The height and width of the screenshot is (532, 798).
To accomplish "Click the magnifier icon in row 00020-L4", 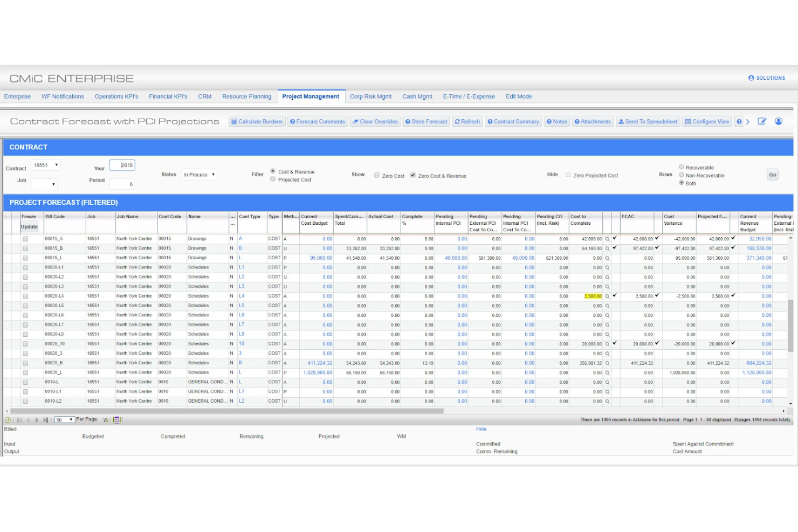I will [x=607, y=296].
